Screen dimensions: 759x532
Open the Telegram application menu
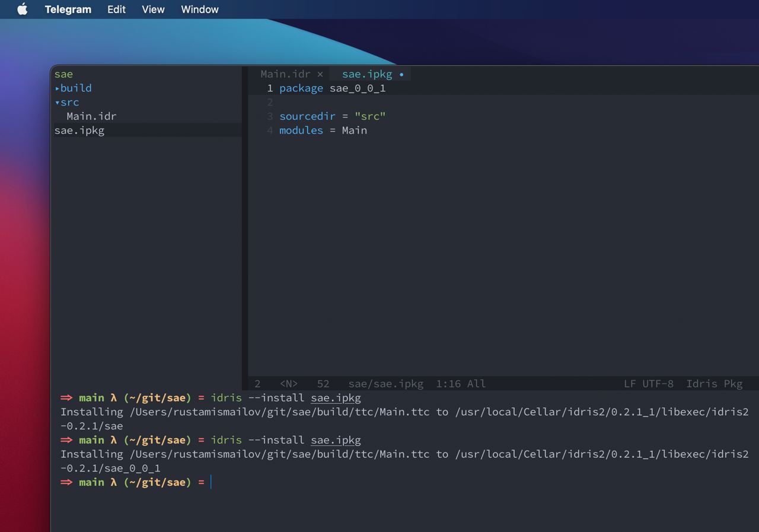click(68, 9)
